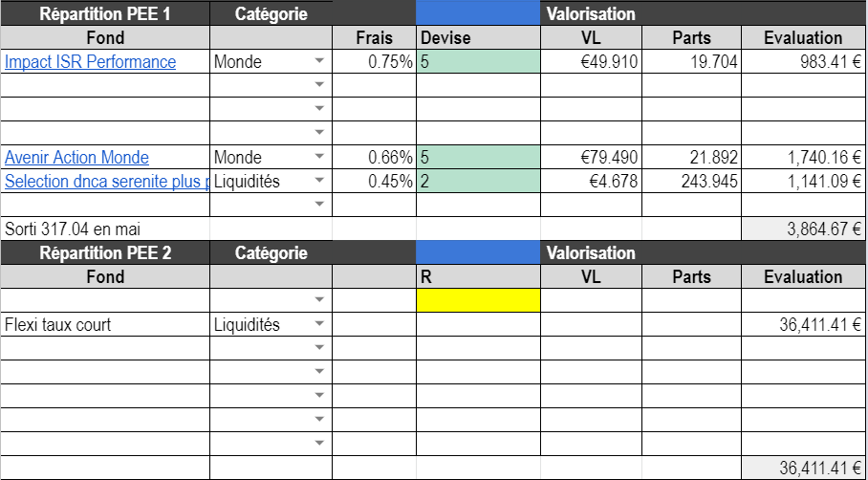This screenshot has width=868, height=480.
Task: Click the 1,740.16 € Evaluation cell
Action: 803,158
